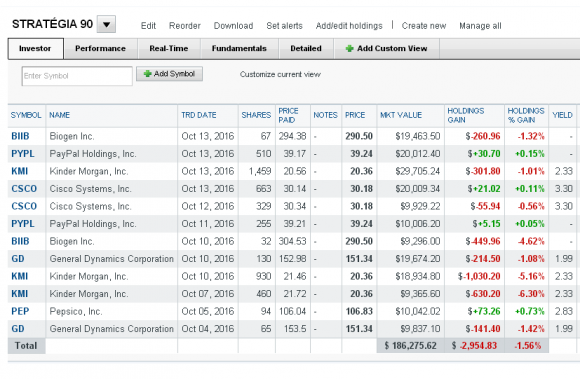
Task: Click the Customize current view link
Action: pyautogui.click(x=280, y=74)
